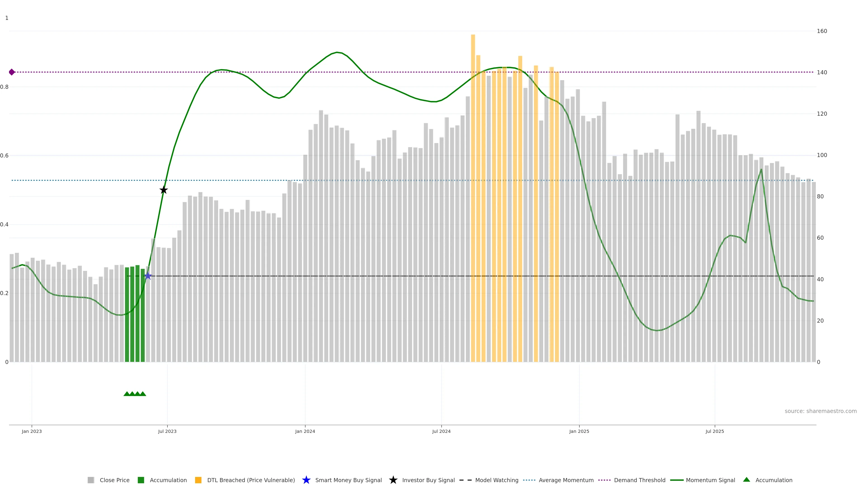Toggle the Momentum Signal legend entry
The image size is (868, 488).
click(710, 480)
